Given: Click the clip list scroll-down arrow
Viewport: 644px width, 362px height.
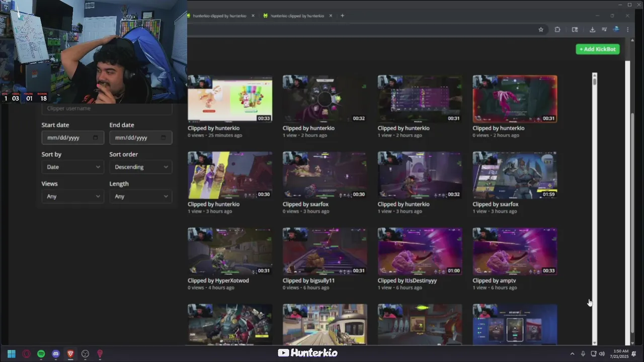Looking at the screenshot, I should click(595, 342).
